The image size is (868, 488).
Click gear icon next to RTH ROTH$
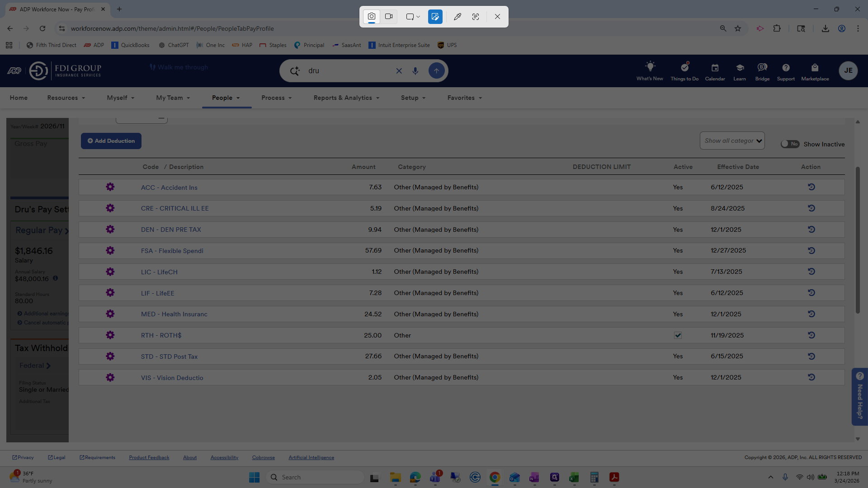(110, 335)
